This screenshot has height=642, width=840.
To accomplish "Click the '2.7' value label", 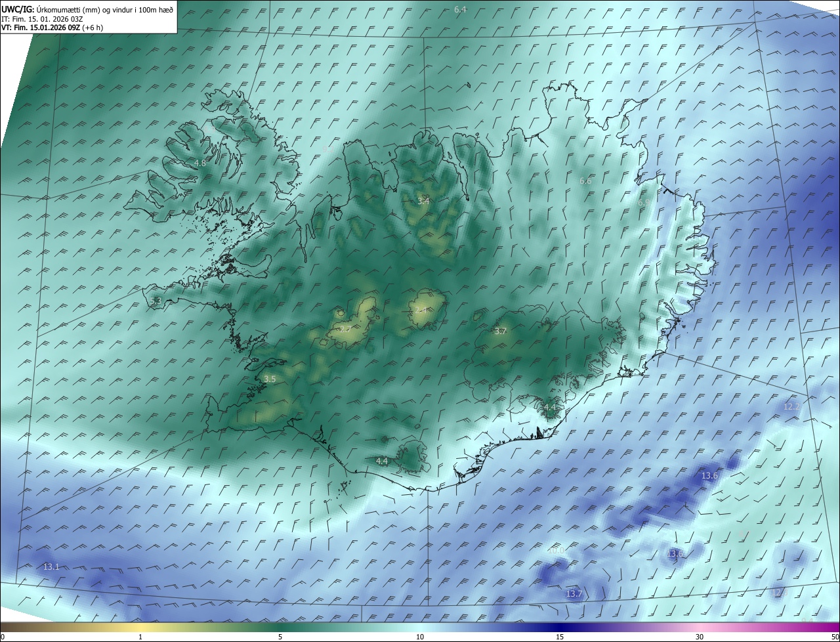I will pyautogui.click(x=345, y=328).
